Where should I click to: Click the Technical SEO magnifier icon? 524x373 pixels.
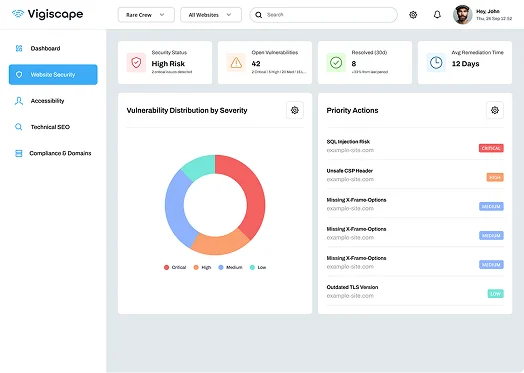(19, 127)
